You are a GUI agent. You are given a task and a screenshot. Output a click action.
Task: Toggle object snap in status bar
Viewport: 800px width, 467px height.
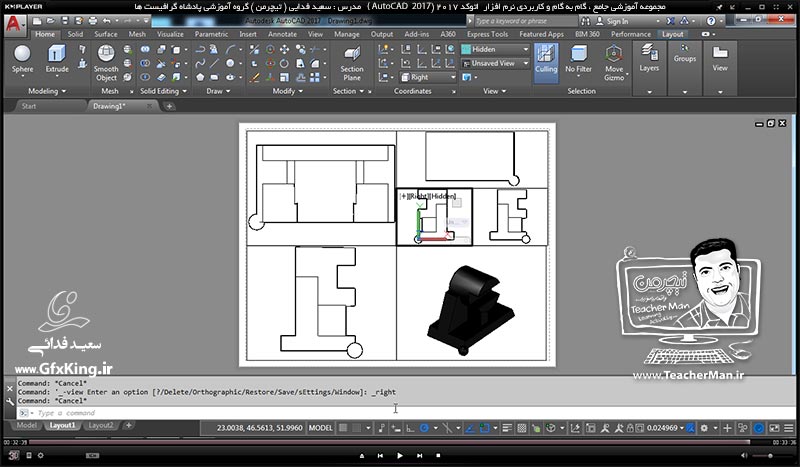click(484, 428)
